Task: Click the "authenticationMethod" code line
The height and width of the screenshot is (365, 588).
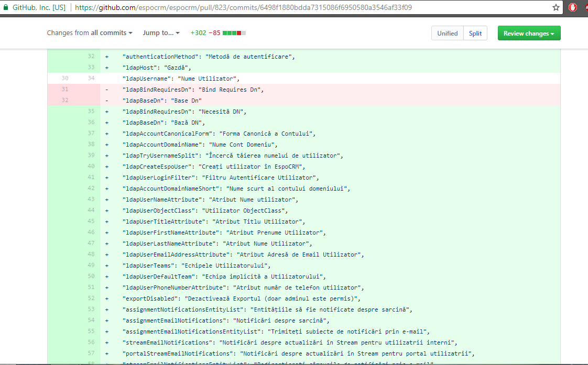Action: [x=209, y=57]
